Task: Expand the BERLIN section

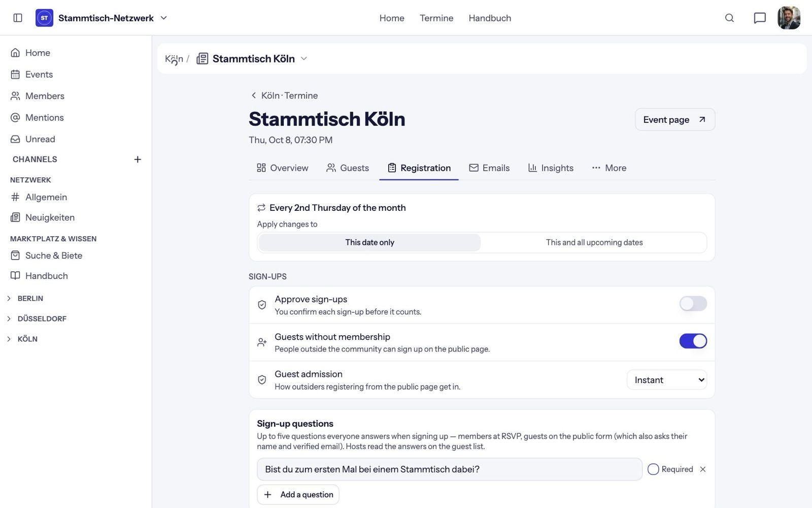Action: click(x=25, y=298)
